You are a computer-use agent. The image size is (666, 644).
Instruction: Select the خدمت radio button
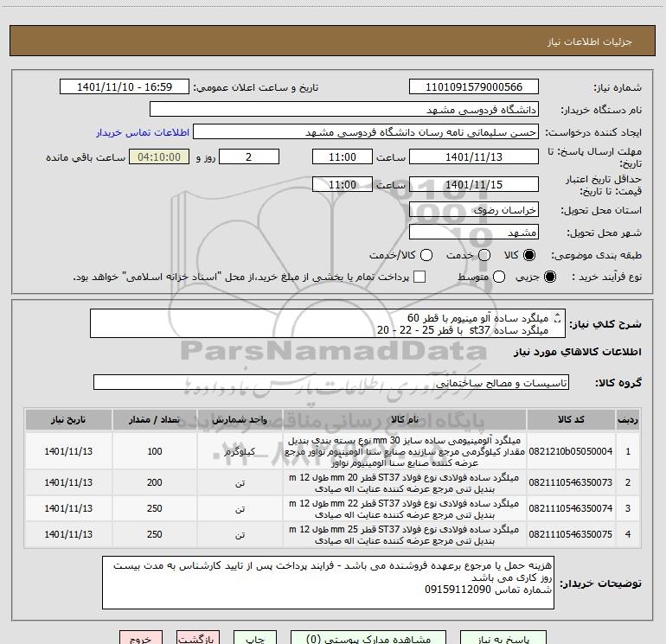coord(484,255)
